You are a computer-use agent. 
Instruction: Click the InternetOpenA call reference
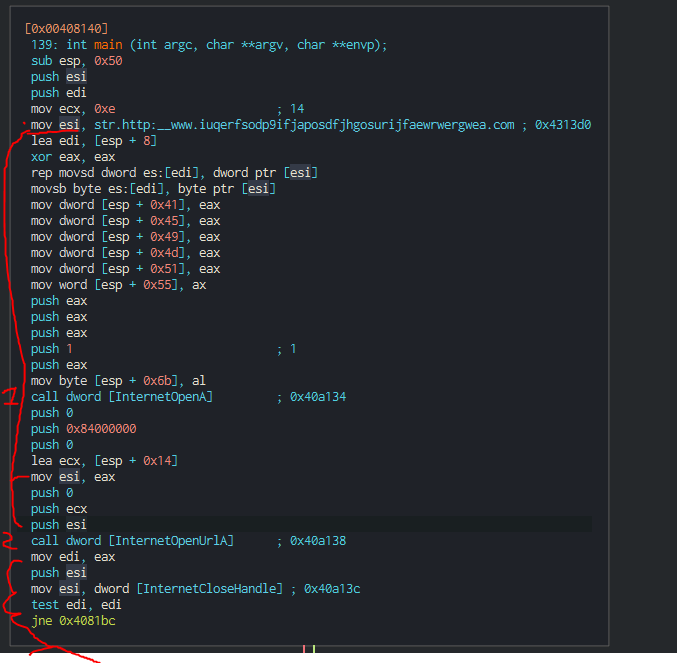point(160,397)
